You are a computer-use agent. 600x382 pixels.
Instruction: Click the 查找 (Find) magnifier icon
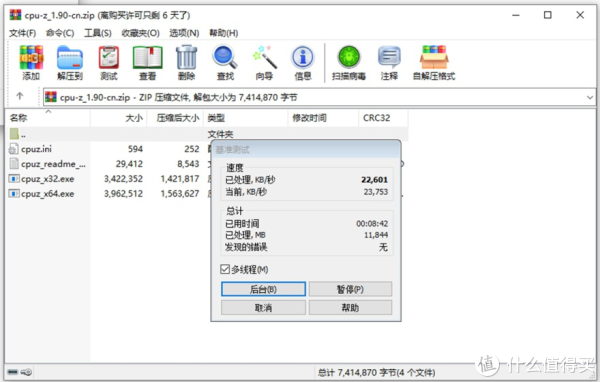225,57
